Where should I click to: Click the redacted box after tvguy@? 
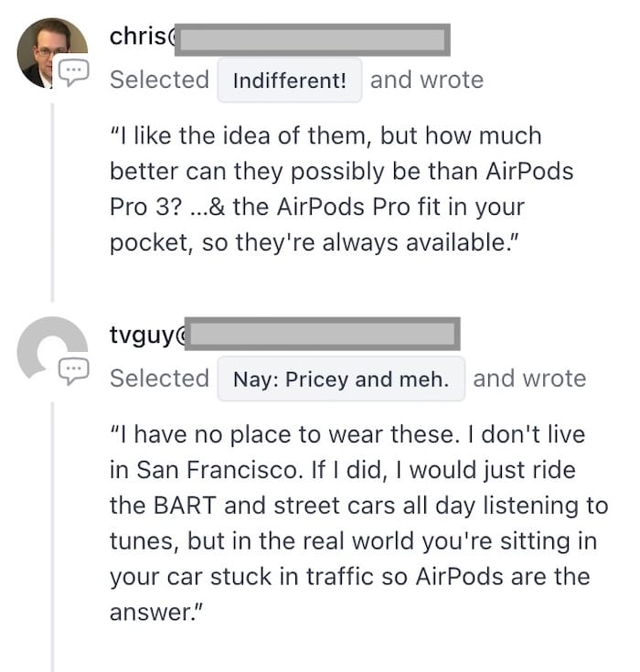[323, 334]
